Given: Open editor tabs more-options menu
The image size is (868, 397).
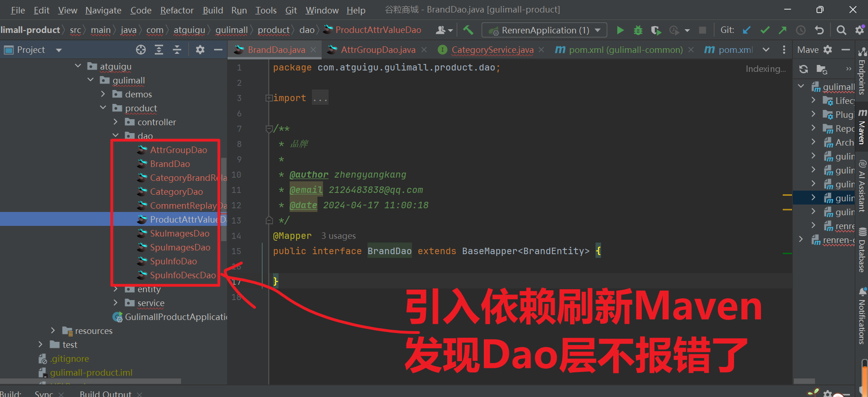Looking at the screenshot, I should tap(784, 50).
